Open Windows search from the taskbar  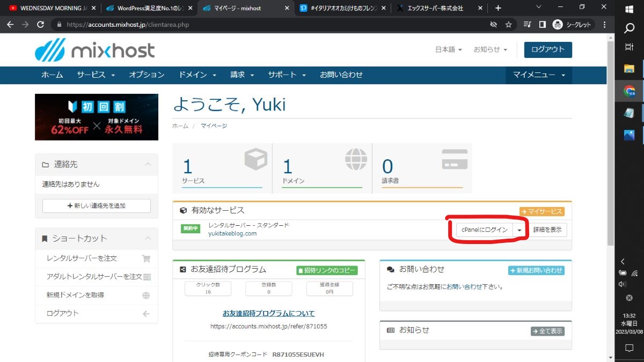pyautogui.click(x=629, y=28)
